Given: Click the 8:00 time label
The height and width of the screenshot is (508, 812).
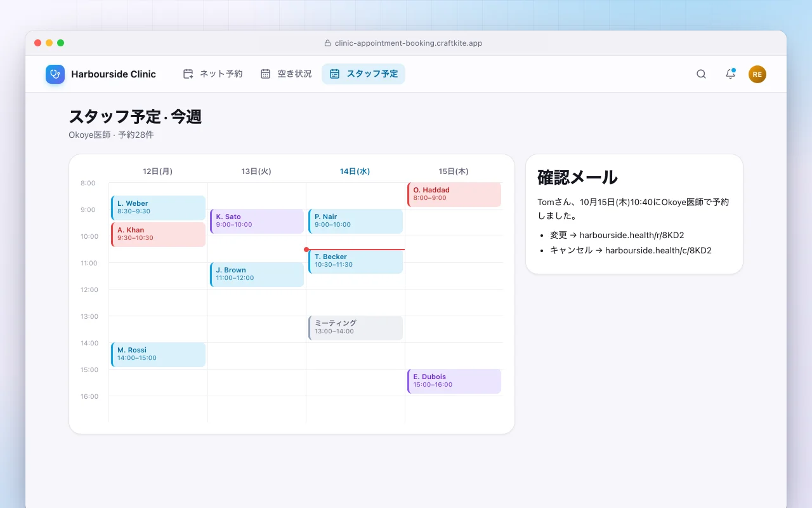Looking at the screenshot, I should point(88,184).
